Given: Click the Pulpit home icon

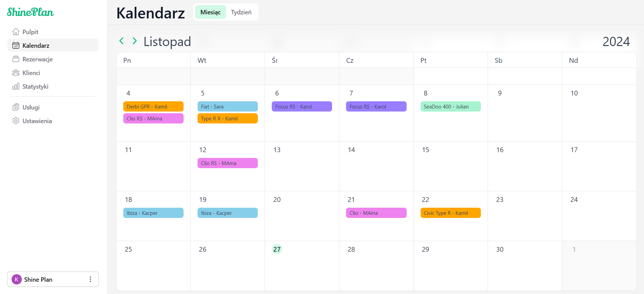Looking at the screenshot, I should (x=16, y=32).
